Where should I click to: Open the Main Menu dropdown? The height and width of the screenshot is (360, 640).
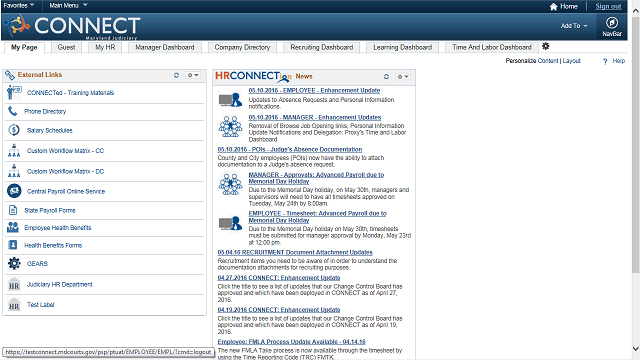click(x=68, y=5)
